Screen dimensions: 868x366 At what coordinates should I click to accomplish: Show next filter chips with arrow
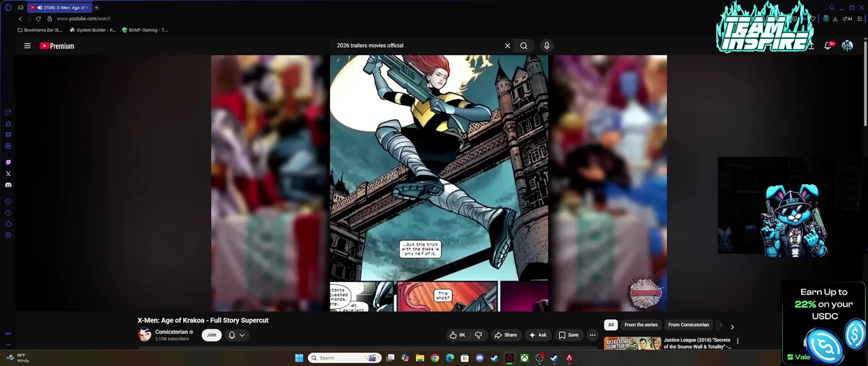732,327
